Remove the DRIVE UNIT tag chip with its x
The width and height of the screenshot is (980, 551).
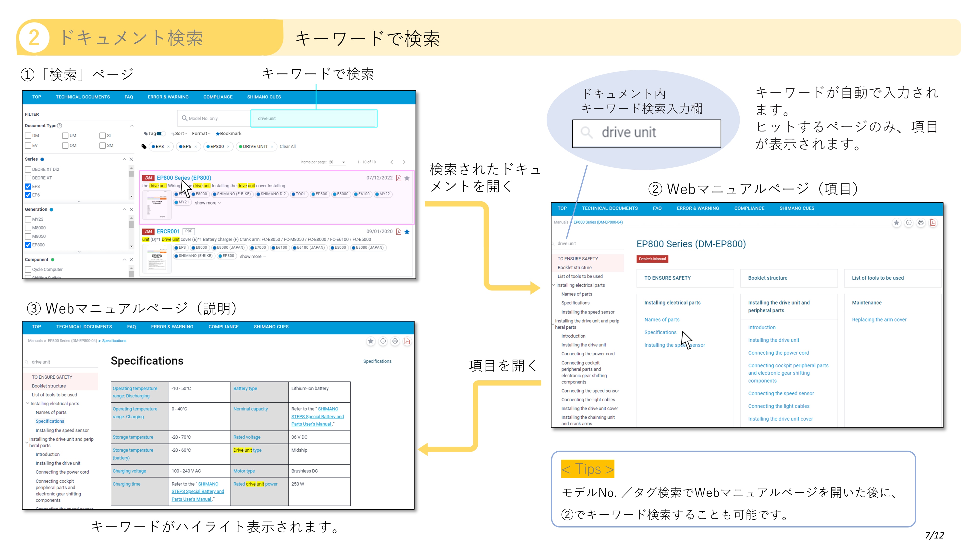click(272, 146)
